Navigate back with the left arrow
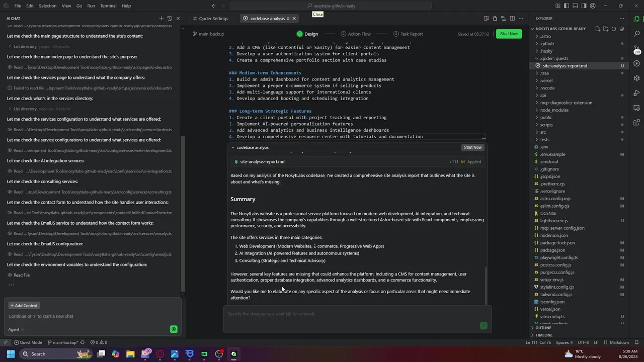This screenshot has height=362, width=644. click(214, 6)
